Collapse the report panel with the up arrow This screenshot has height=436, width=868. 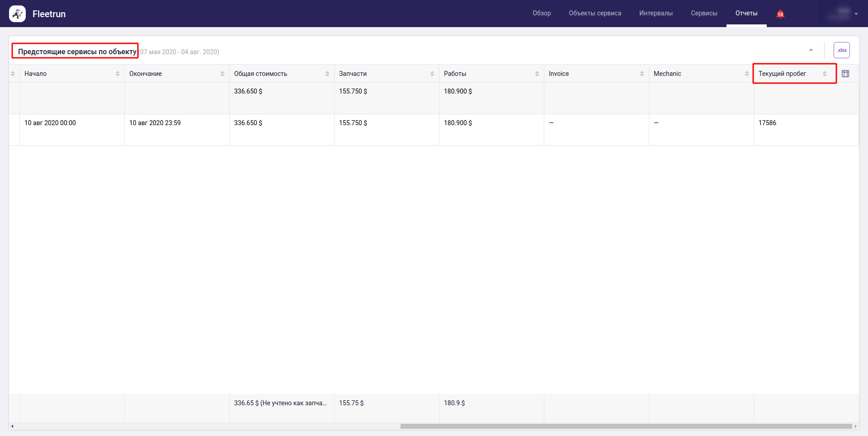point(811,50)
